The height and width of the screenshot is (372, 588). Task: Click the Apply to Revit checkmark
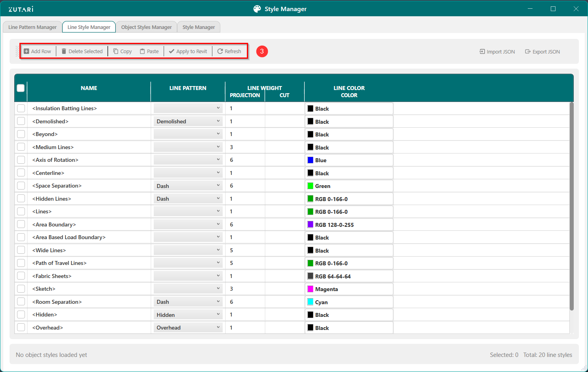click(172, 52)
